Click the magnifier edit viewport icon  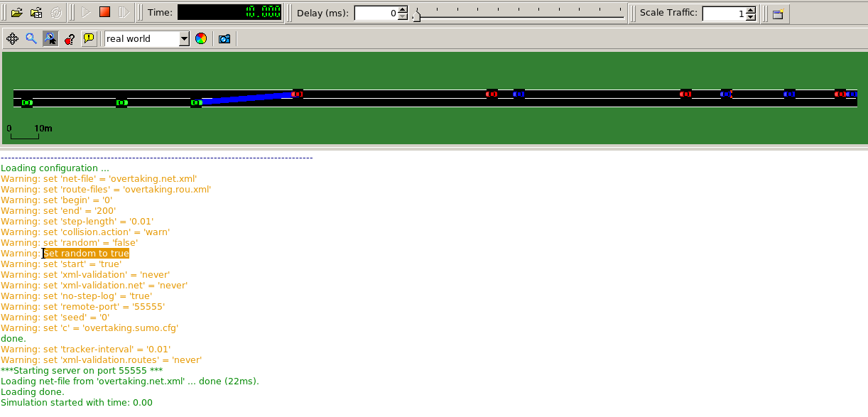(31, 38)
